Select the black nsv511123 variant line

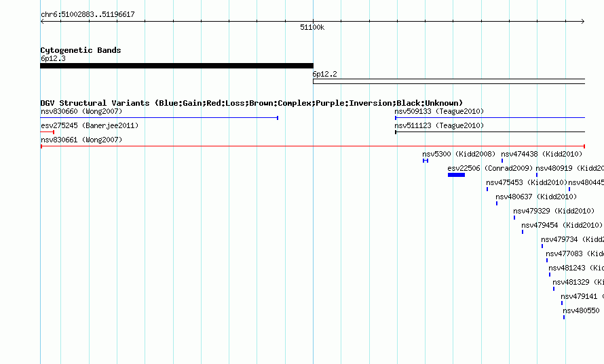pos(490,132)
